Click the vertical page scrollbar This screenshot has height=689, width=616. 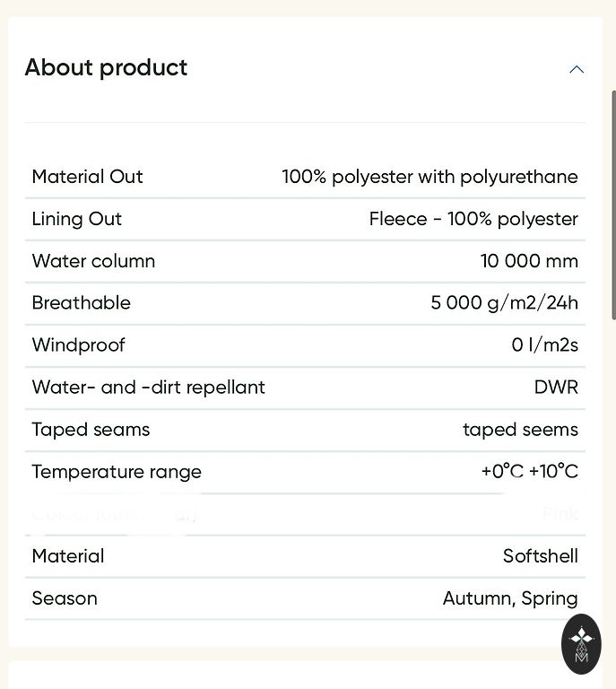[x=613, y=205]
